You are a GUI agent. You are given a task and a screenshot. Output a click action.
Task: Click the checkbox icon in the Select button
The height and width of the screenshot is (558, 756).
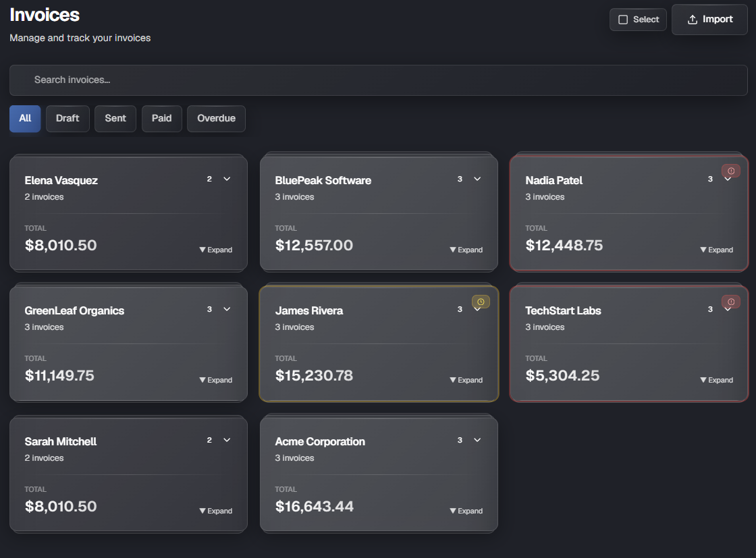tap(624, 19)
